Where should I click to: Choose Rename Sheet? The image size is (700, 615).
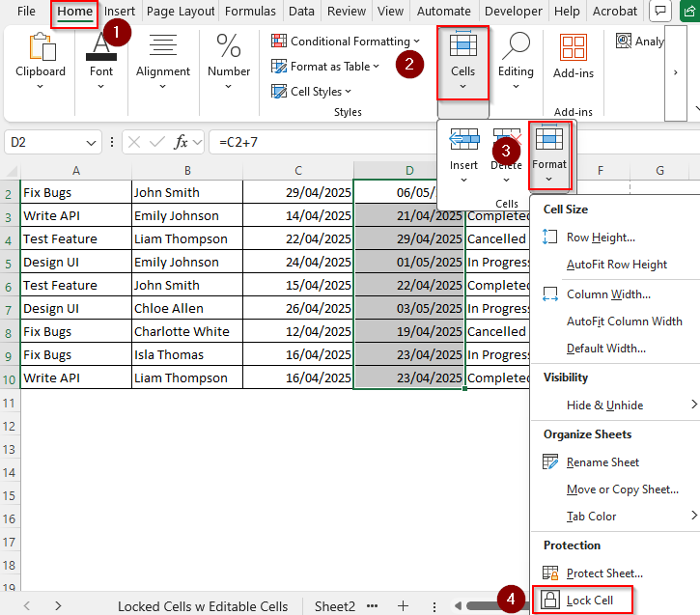pyautogui.click(x=602, y=461)
